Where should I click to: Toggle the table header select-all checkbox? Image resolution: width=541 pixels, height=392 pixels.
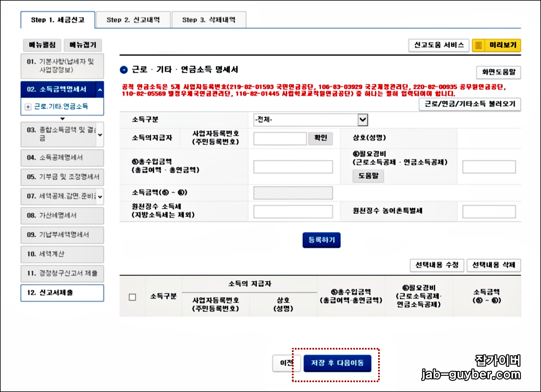132,297
